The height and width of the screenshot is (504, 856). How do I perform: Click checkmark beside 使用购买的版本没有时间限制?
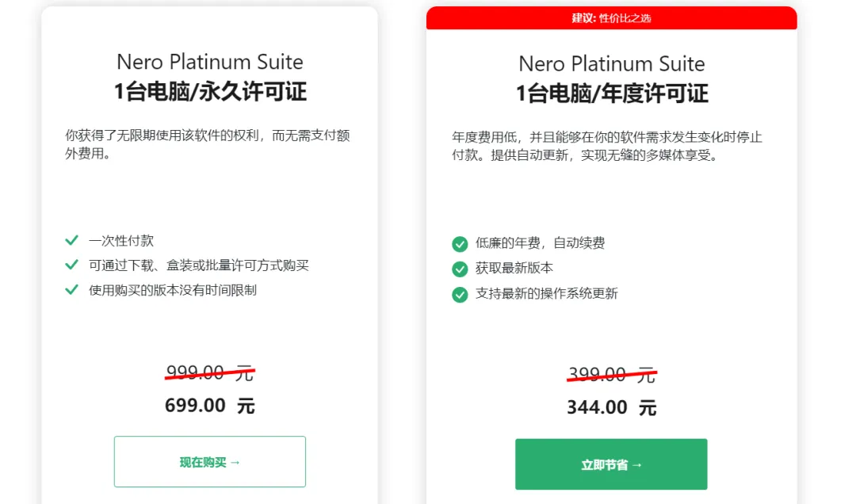click(71, 289)
